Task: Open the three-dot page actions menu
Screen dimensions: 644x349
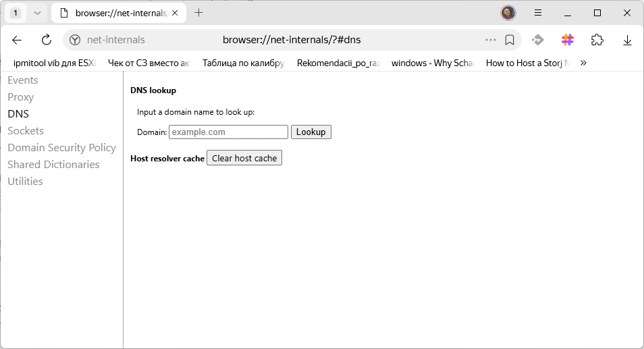Action: (490, 40)
